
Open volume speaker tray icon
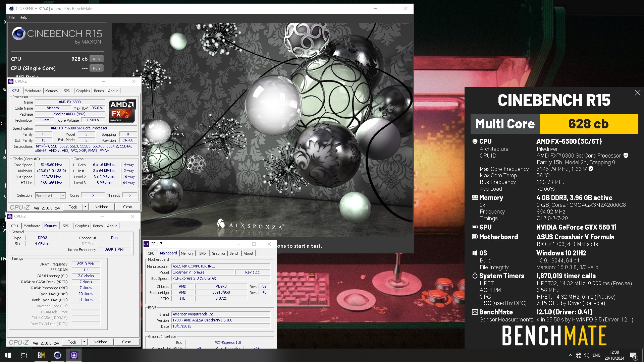(587, 355)
